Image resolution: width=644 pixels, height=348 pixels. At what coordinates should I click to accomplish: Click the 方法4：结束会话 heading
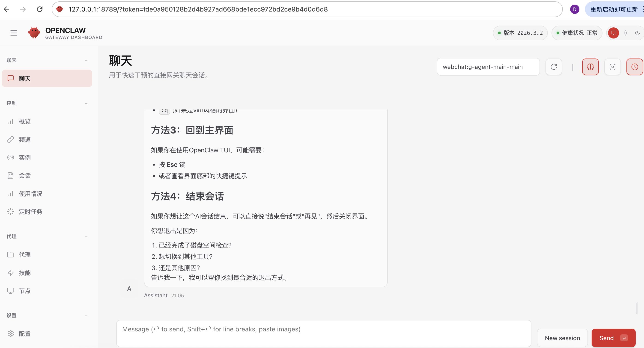[x=187, y=196]
